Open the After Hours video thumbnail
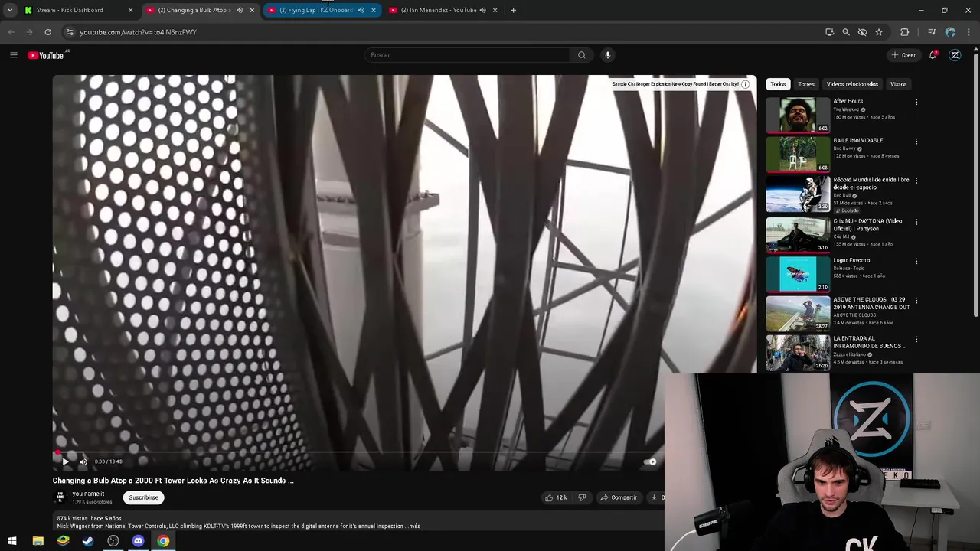 tap(798, 115)
